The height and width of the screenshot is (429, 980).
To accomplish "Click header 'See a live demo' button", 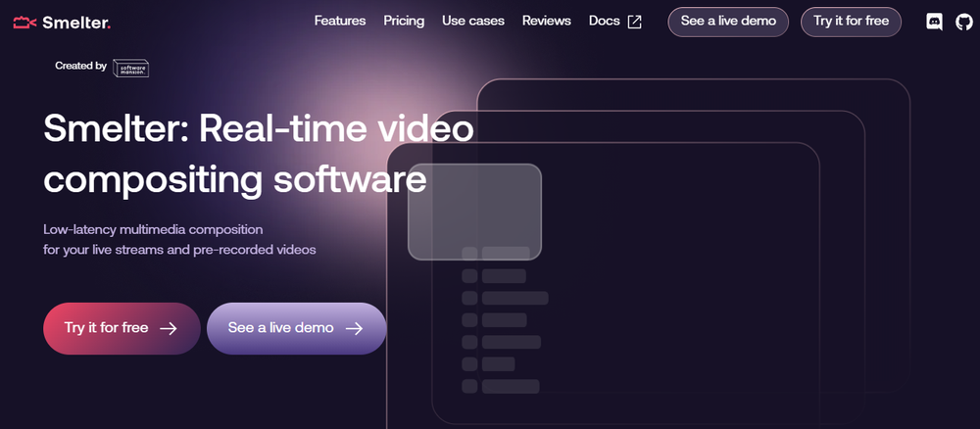I will coord(728,22).
